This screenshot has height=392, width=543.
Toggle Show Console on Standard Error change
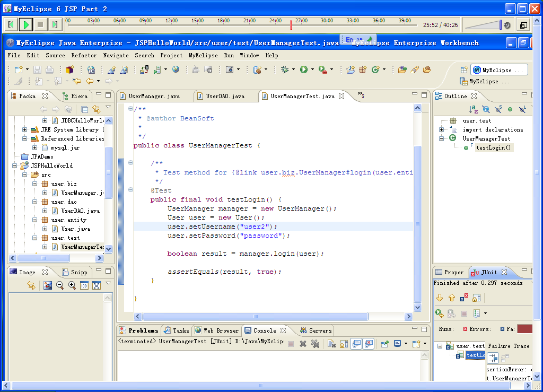point(369,344)
